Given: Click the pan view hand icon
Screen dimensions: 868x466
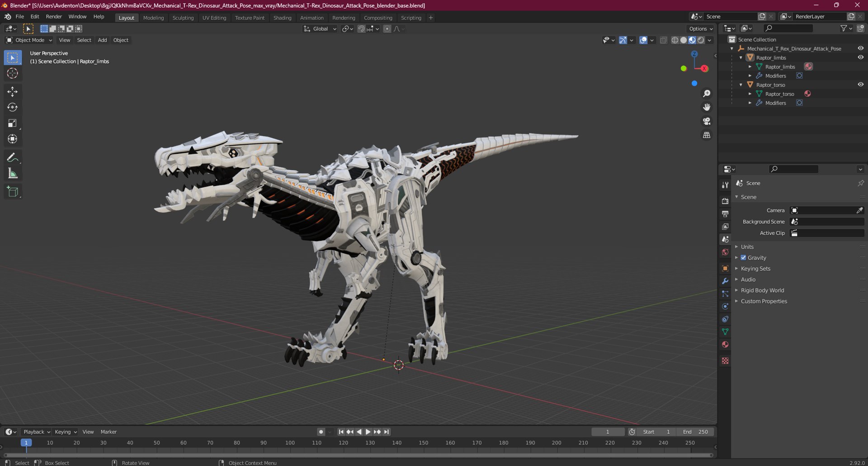Looking at the screenshot, I should coord(707,107).
